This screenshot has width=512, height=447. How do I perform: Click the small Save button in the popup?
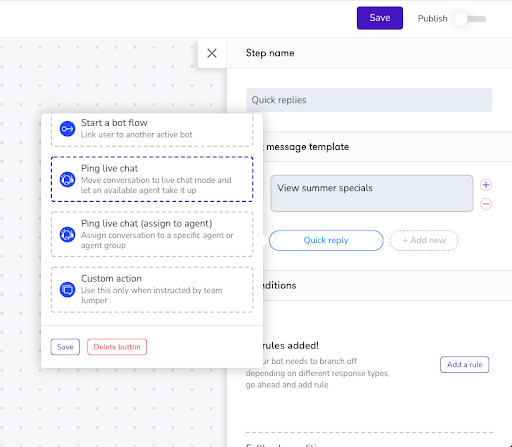tap(65, 347)
